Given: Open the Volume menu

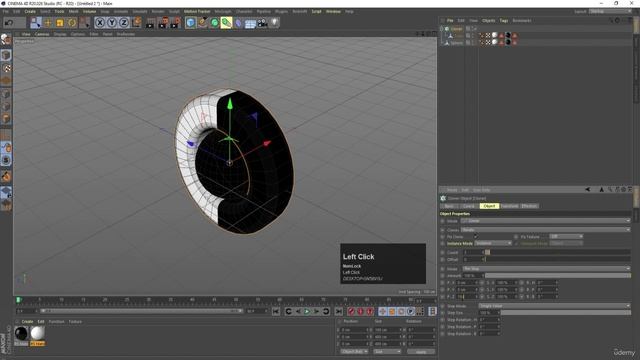Looking at the screenshot, I should pyautogui.click(x=89, y=11).
